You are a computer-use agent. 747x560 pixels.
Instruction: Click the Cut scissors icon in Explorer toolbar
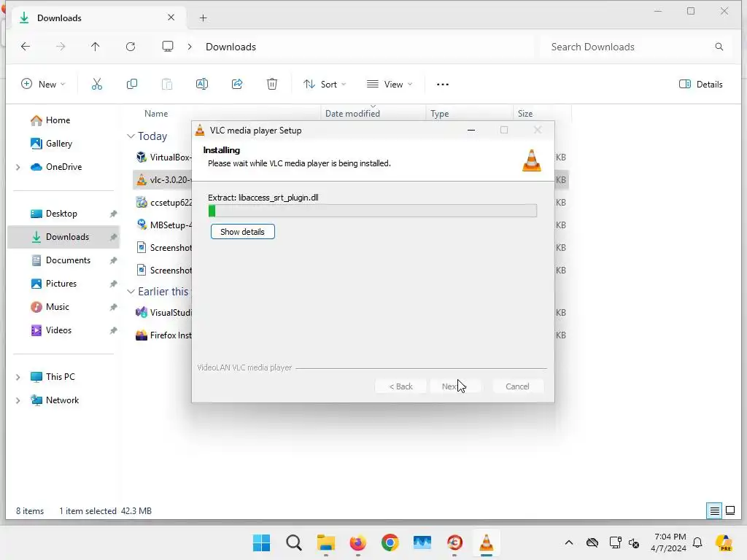point(97,85)
